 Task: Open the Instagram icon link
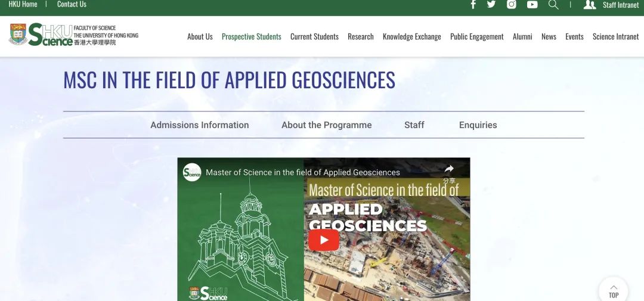[512, 5]
